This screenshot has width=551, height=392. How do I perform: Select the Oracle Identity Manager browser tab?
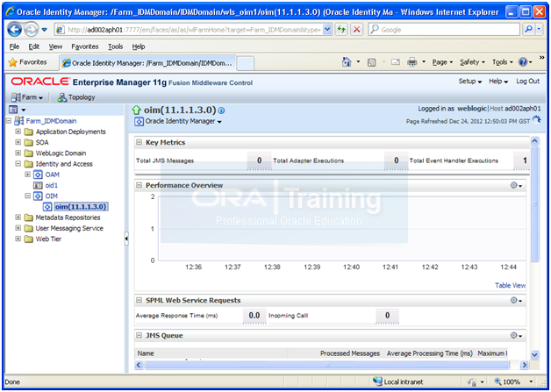(x=147, y=63)
